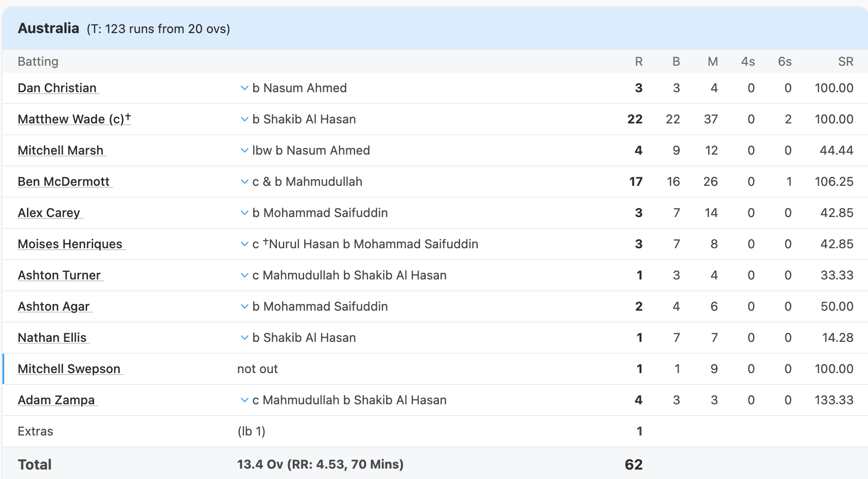Open Dan Christian's player profile
This screenshot has height=479, width=868.
pos(57,88)
